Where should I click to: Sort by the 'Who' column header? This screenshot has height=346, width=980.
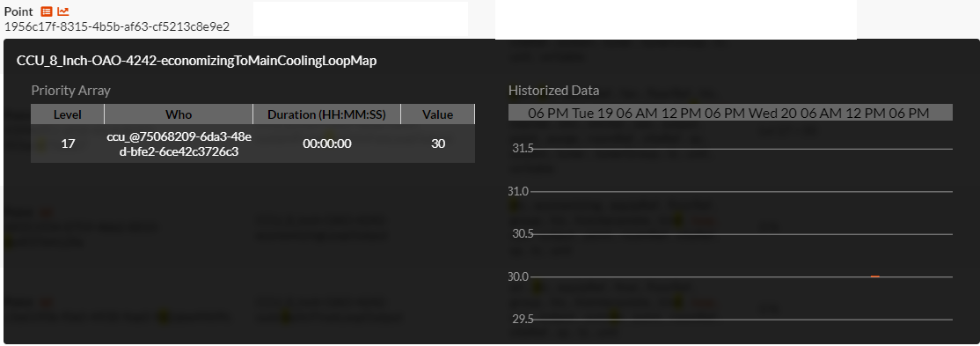coord(179,114)
